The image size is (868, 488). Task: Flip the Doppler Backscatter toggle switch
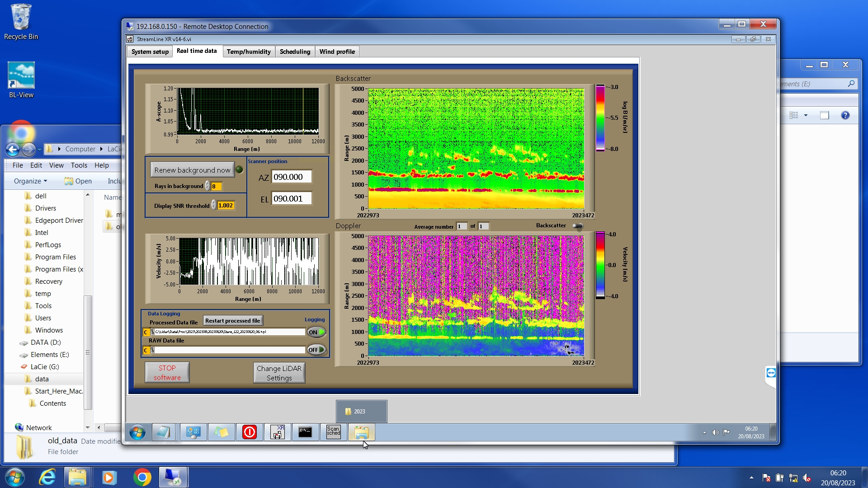(x=578, y=226)
